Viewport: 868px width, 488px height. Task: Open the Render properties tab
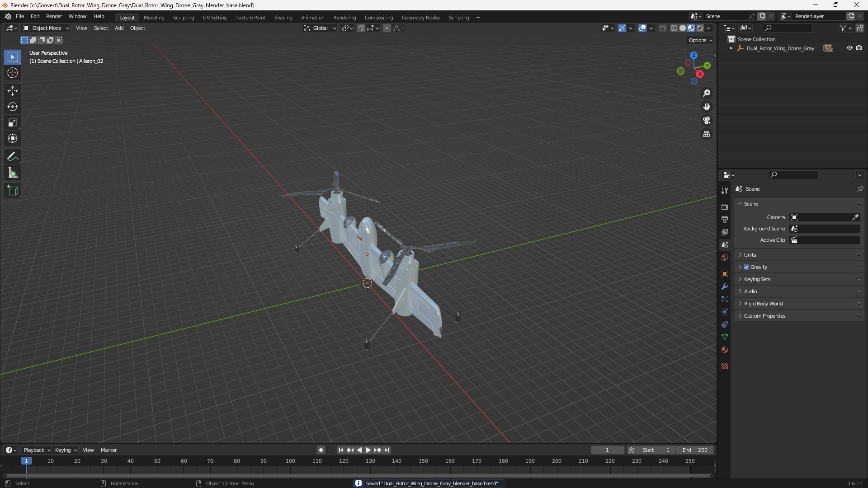[725, 206]
